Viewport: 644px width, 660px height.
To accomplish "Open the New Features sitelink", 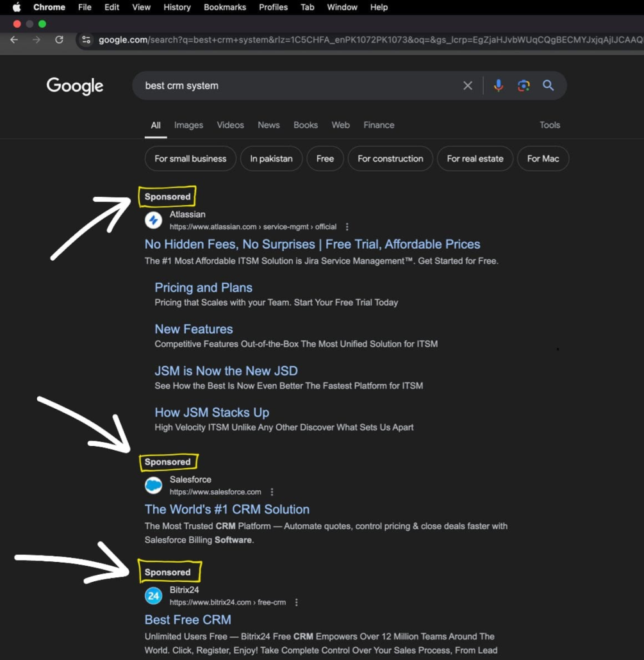I will point(194,329).
